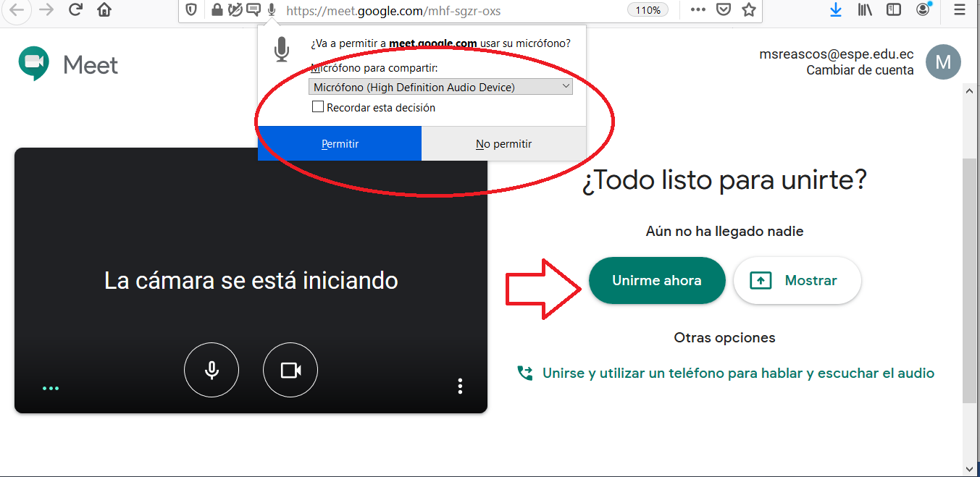
Task: Click Permitir to allow microphone
Action: [340, 144]
